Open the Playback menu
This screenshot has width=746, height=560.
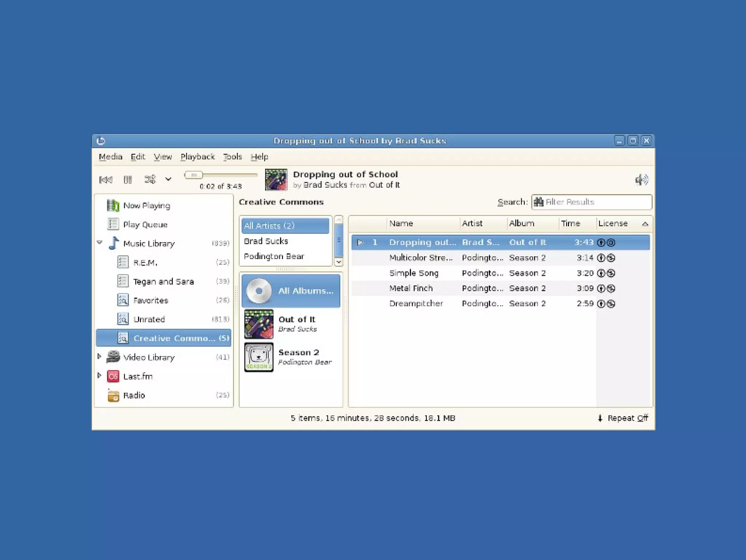197,157
